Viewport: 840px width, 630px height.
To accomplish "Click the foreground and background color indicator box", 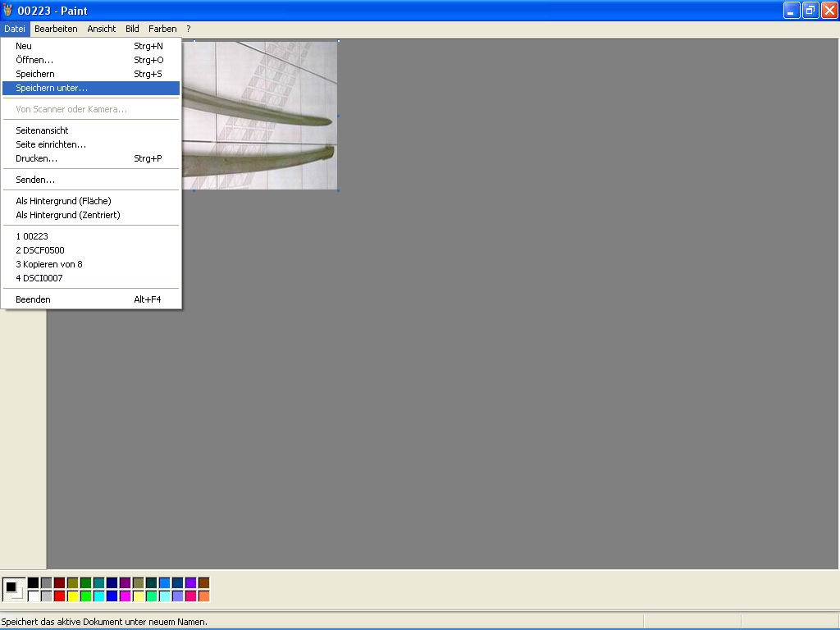I will click(13, 589).
